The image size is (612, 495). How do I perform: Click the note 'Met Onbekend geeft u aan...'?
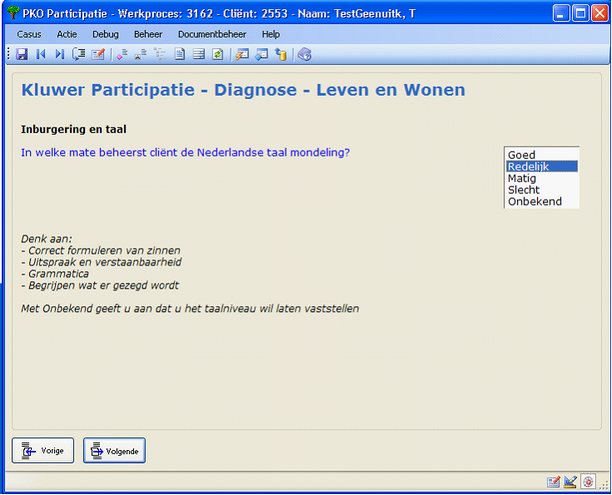pos(190,309)
